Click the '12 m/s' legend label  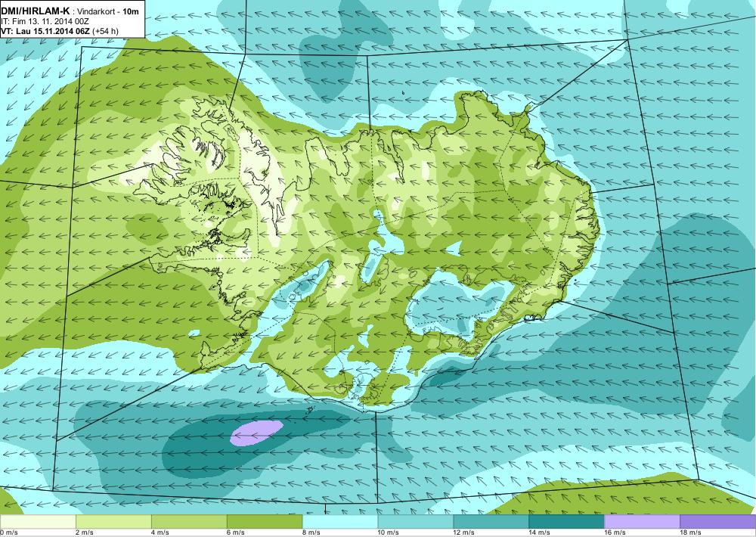click(x=464, y=532)
